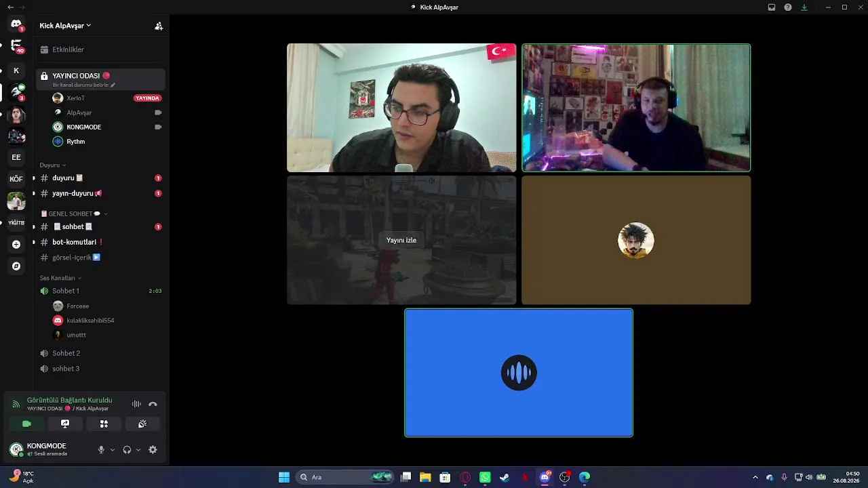Start an activity from the panel
This screenshot has height=488, width=868.
[104, 424]
